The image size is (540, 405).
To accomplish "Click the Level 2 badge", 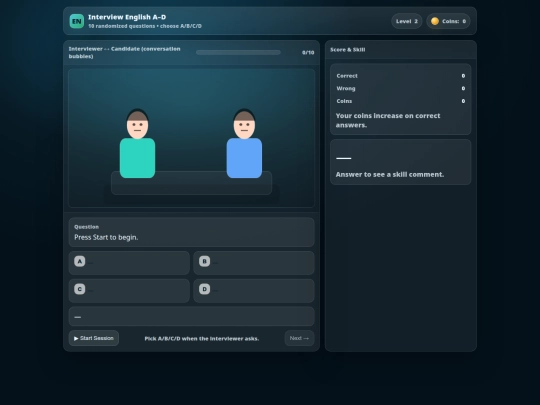I will (407, 21).
